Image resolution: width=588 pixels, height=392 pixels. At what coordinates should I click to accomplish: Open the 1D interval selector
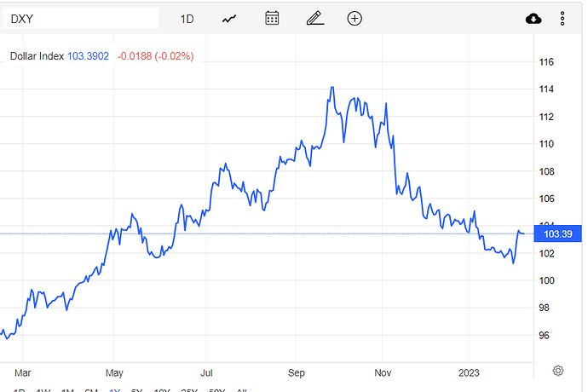(x=187, y=19)
